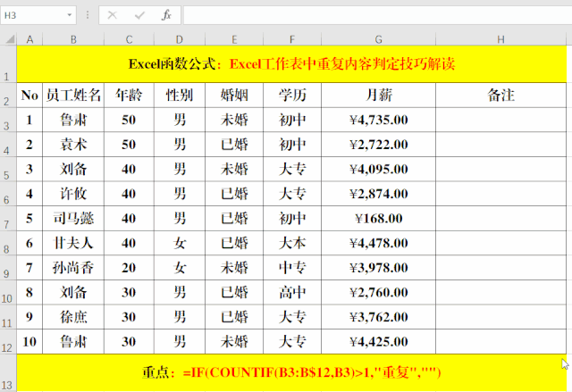
Task: Click the yellow title cell in row 1
Action: coord(291,64)
